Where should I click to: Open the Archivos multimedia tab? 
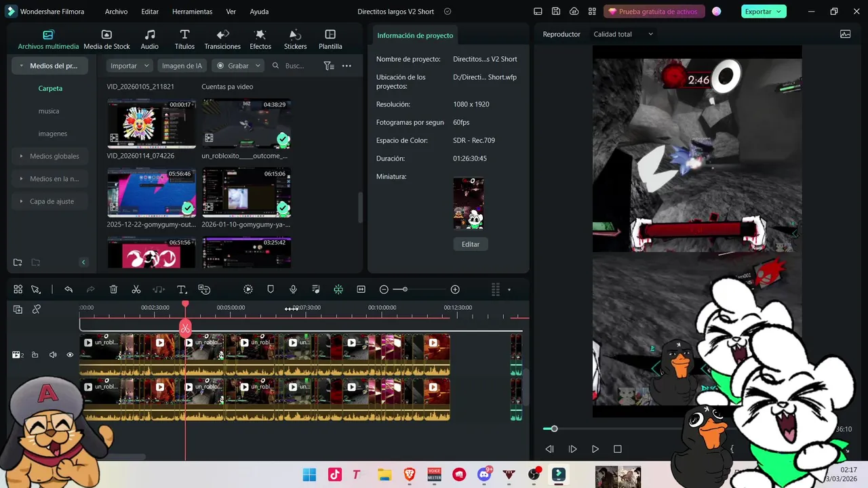click(48, 40)
